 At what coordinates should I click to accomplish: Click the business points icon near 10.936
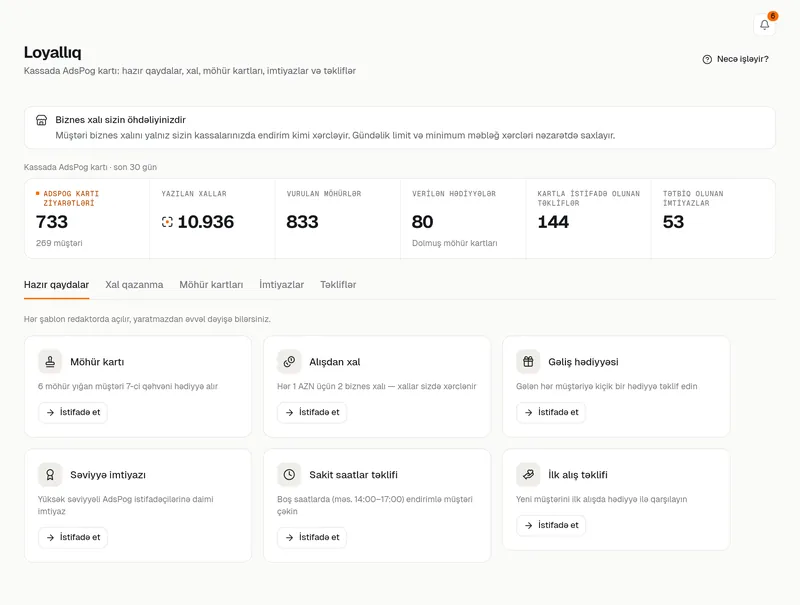tap(167, 222)
